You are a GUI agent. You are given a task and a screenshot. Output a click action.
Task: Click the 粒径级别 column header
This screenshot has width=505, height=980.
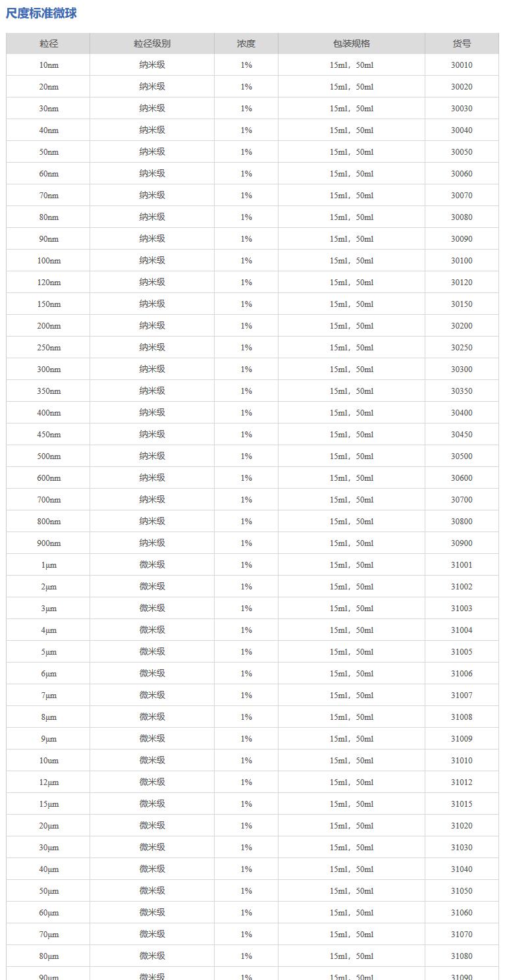click(x=152, y=43)
